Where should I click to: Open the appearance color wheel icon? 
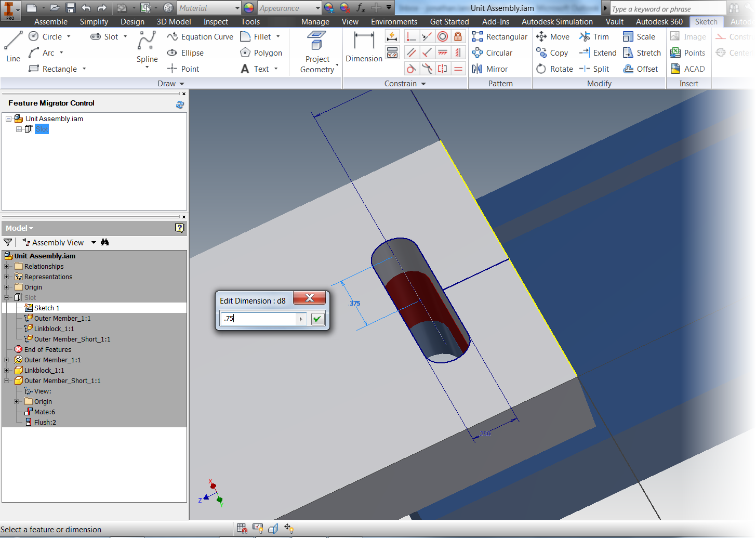pyautogui.click(x=249, y=8)
